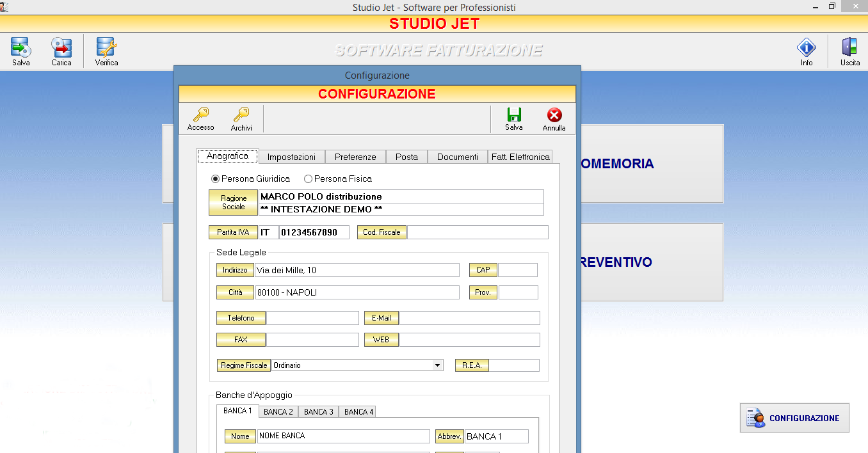
Task: Click the empty CAP field
Action: (518, 270)
